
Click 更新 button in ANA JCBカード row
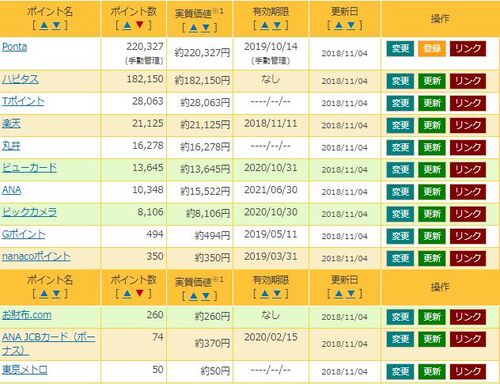[432, 339]
